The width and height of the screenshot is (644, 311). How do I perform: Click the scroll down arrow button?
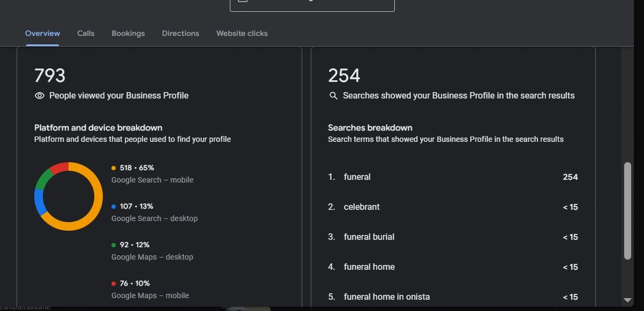(627, 300)
